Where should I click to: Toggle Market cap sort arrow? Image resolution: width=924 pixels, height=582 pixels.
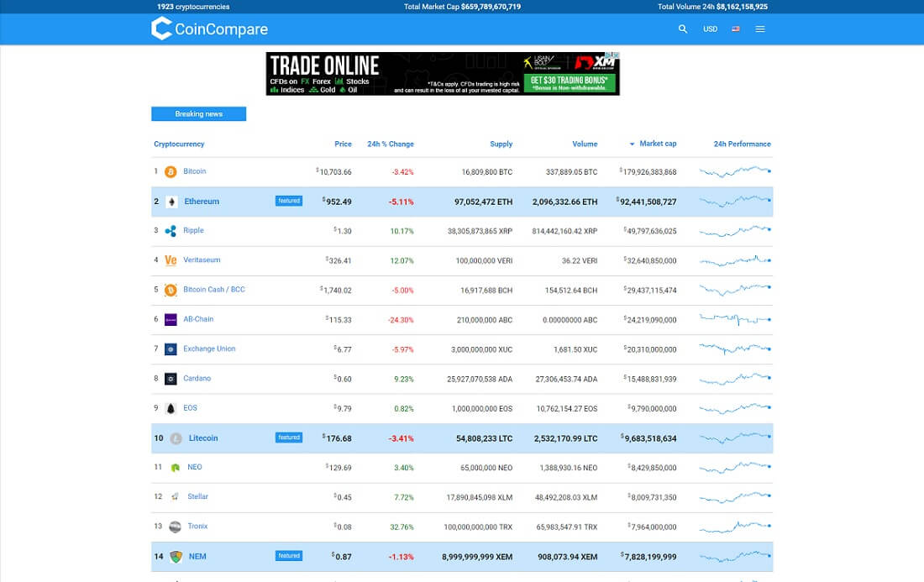[x=632, y=144]
